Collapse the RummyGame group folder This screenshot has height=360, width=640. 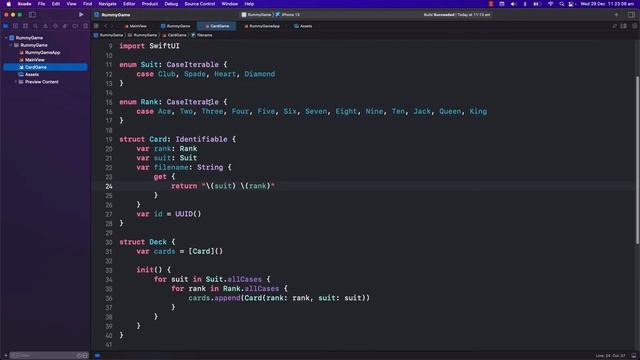tap(11, 45)
